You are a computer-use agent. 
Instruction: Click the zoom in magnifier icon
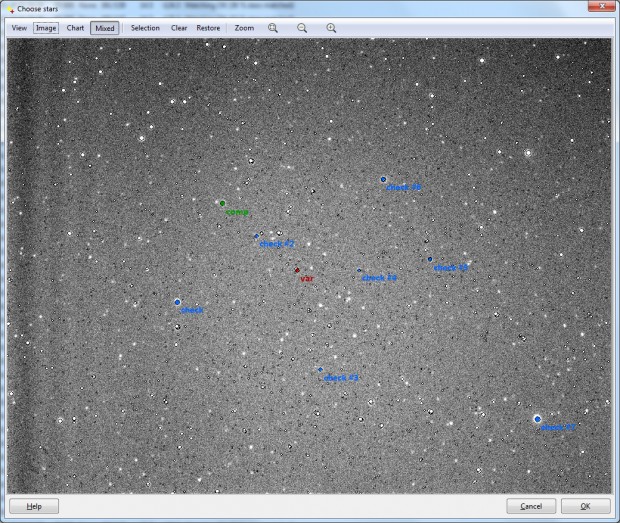click(x=331, y=28)
